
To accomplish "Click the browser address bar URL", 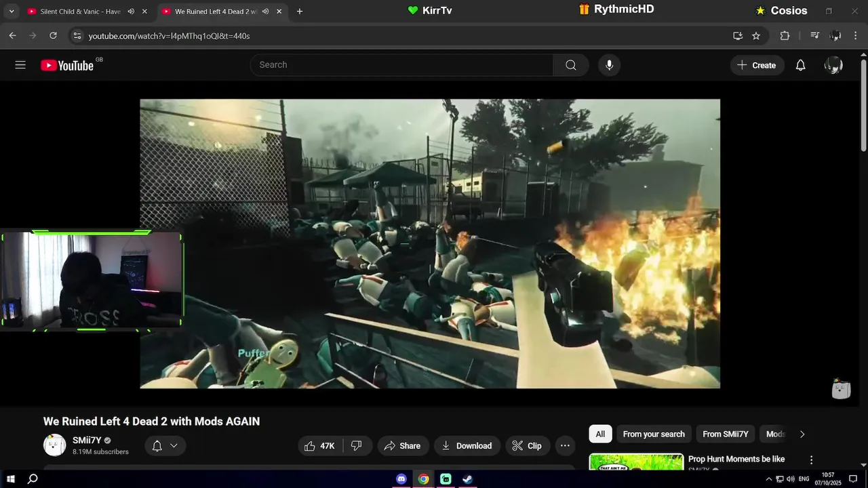I will click(169, 36).
